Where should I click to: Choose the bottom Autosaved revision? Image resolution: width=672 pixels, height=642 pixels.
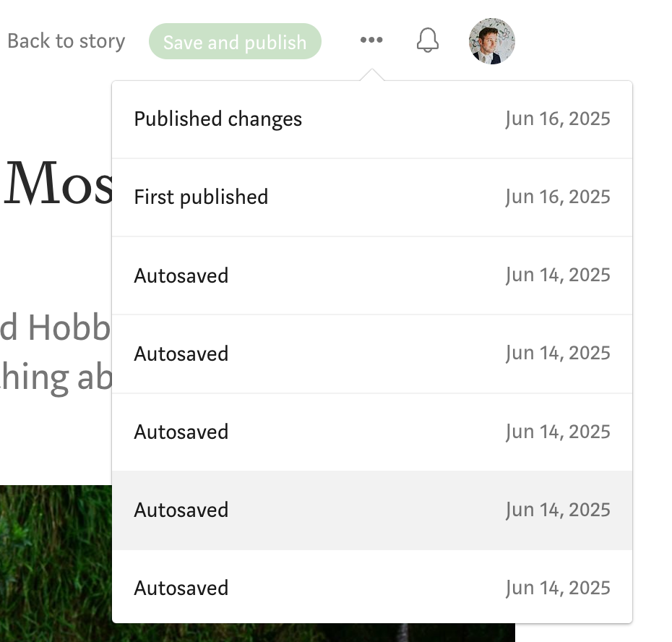tap(372, 587)
